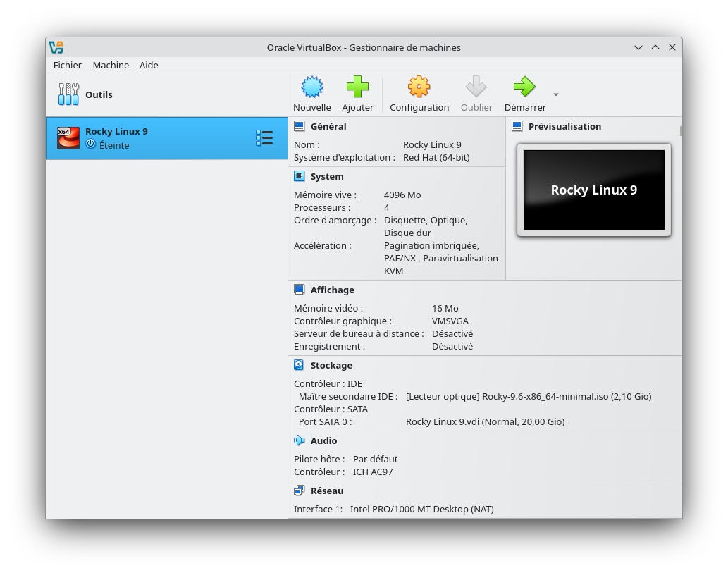This screenshot has height=573, width=728.
Task: Click the Ajouter green plus icon
Action: pyautogui.click(x=357, y=86)
